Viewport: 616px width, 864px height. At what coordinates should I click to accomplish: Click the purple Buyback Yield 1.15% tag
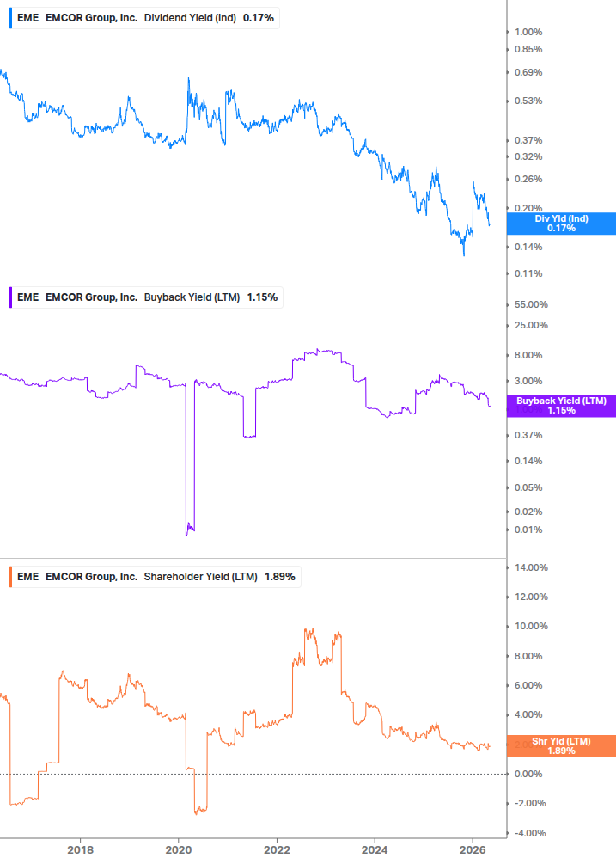561,406
